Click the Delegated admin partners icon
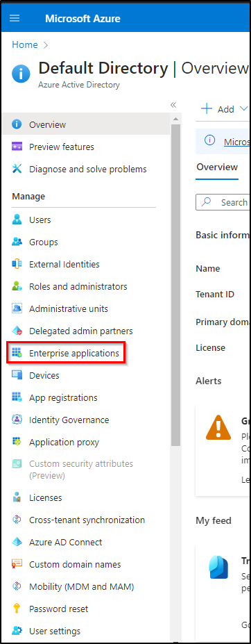Image resolution: width=251 pixels, height=644 pixels. [17, 331]
